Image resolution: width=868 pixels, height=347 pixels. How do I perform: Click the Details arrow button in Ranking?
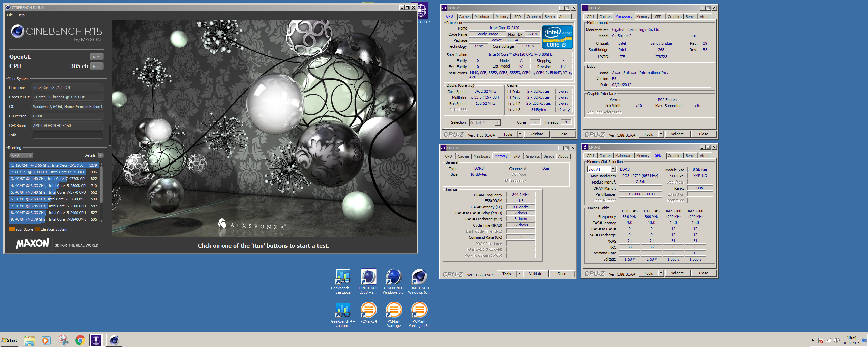[101, 155]
